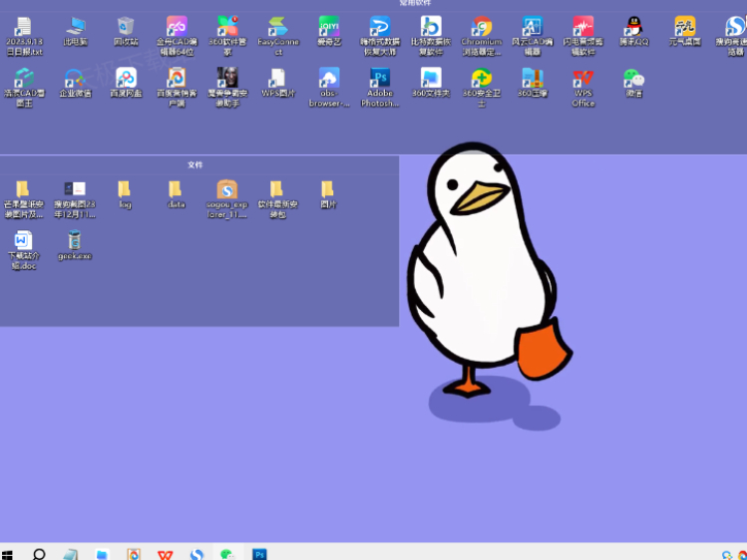Open the 360文件夹 shortcut
747x560 pixels.
click(431, 84)
